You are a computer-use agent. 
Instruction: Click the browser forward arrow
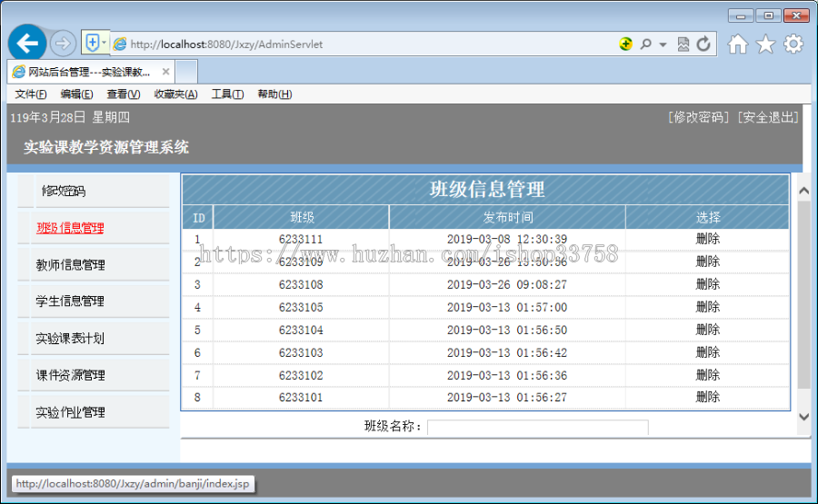[x=63, y=44]
